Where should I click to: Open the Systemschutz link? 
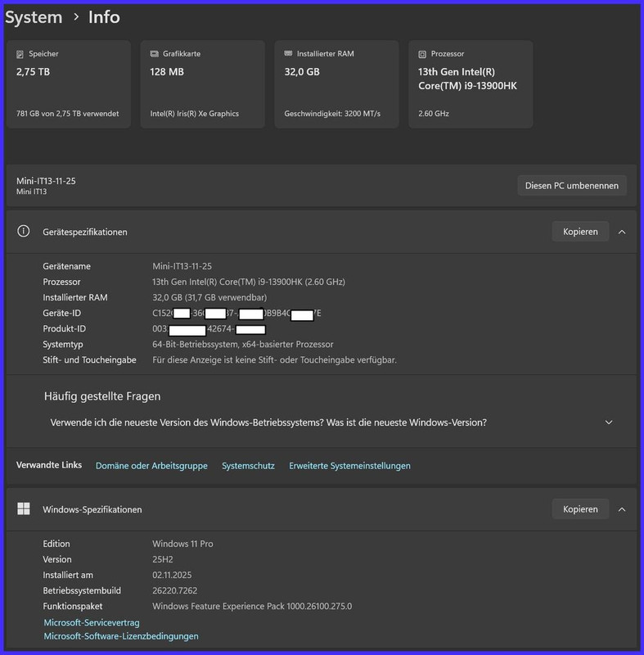tap(248, 466)
